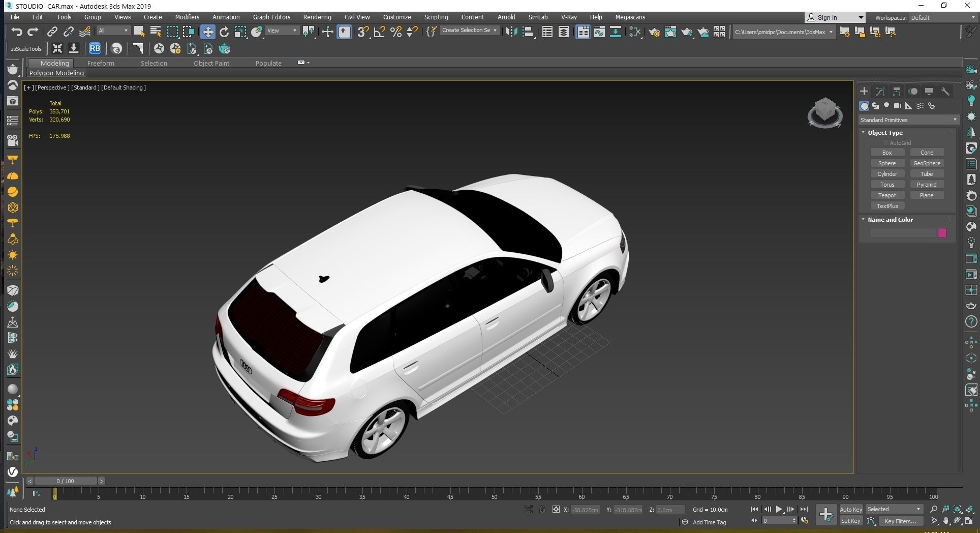Image resolution: width=980 pixels, height=533 pixels.
Task: Switch to the Freeform ribbon tab
Action: coord(101,63)
